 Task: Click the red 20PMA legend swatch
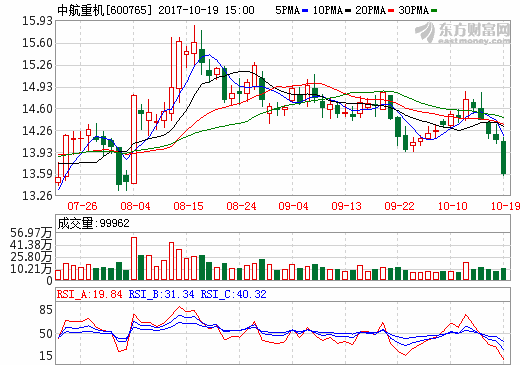click(391, 11)
